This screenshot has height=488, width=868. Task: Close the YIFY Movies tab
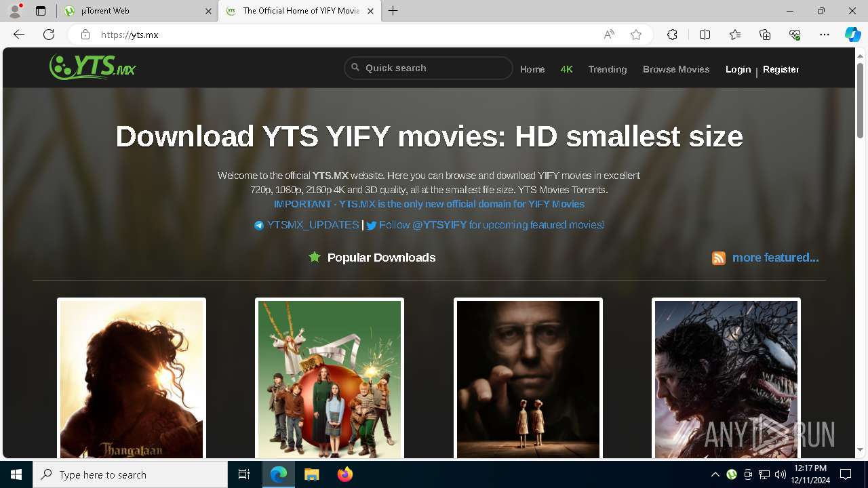[x=370, y=11]
